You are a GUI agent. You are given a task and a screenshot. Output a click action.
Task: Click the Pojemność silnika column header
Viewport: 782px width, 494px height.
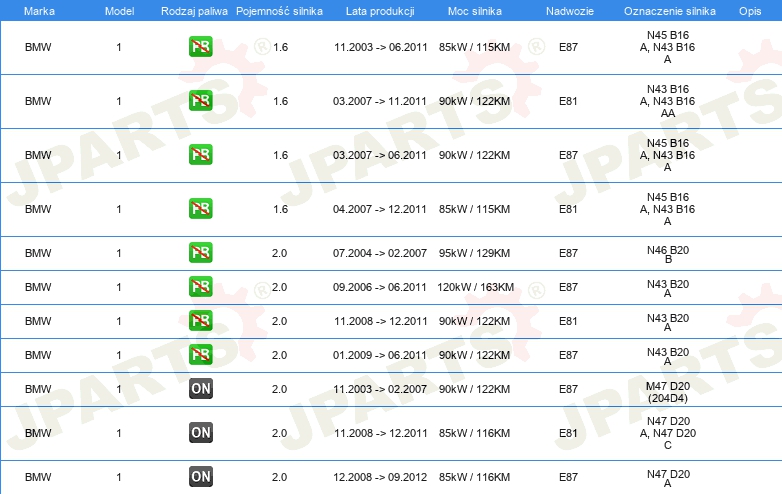point(279,10)
